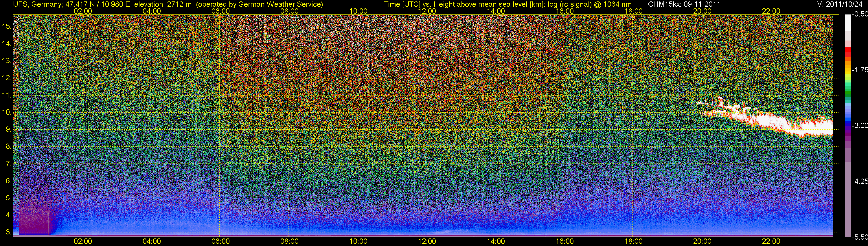Click the '18:00' label on the top time axis
This screenshot has width=868, height=246.
click(x=633, y=11)
